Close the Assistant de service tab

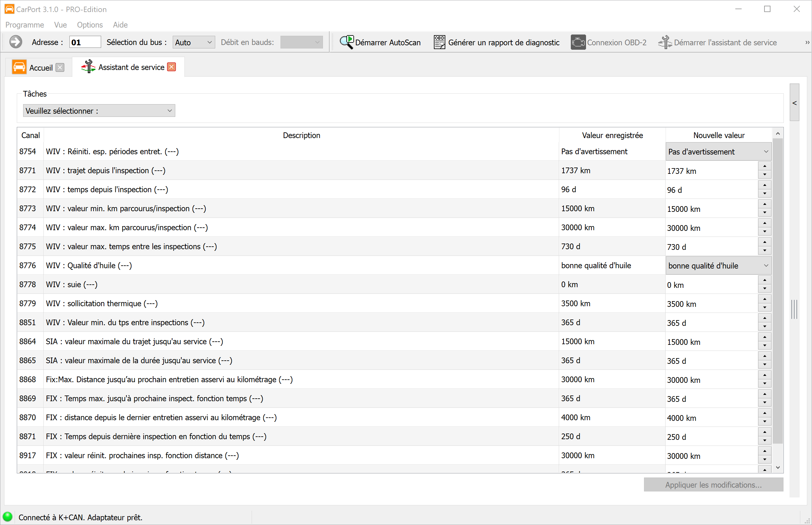171,67
